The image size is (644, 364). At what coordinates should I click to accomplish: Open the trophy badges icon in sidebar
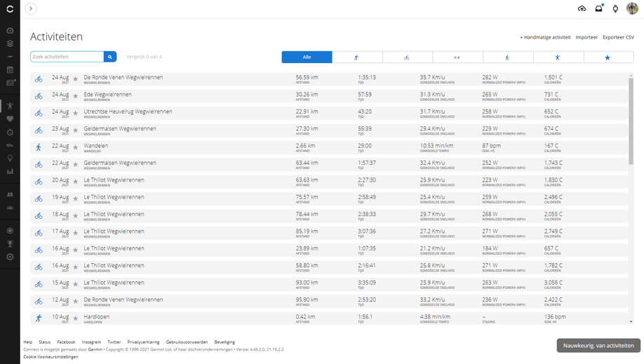[x=10, y=243]
